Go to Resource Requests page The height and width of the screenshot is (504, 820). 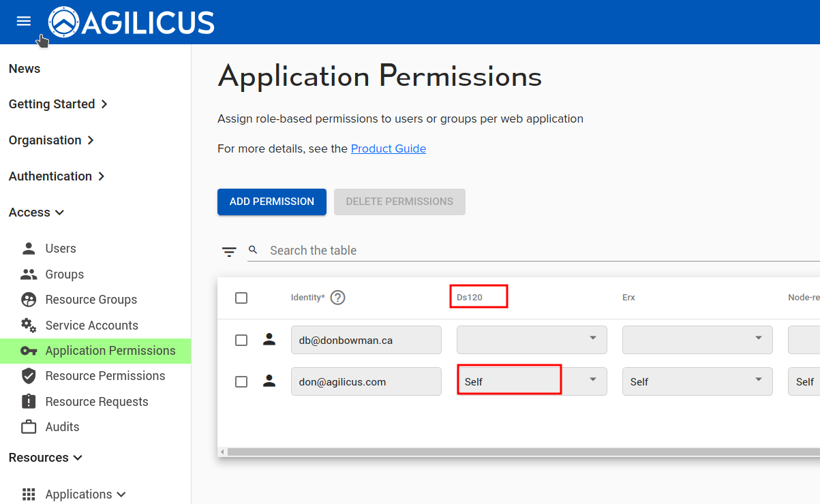(x=96, y=402)
